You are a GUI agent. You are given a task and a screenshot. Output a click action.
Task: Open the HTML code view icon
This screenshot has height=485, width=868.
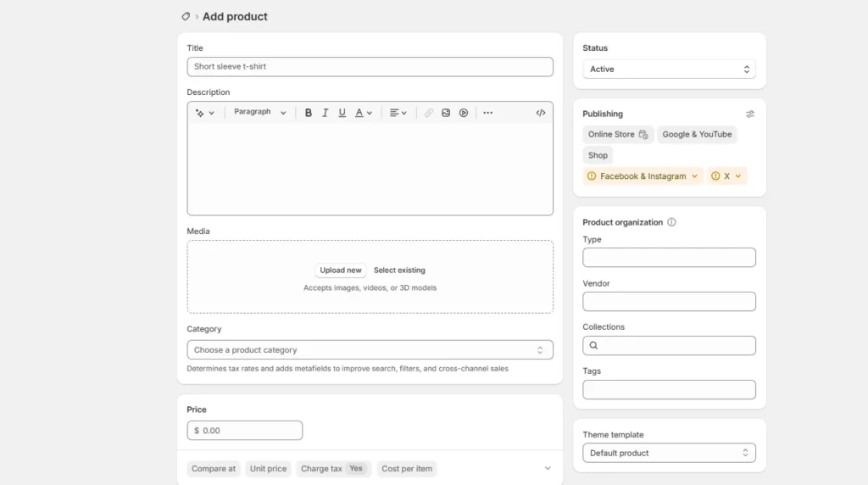click(541, 113)
